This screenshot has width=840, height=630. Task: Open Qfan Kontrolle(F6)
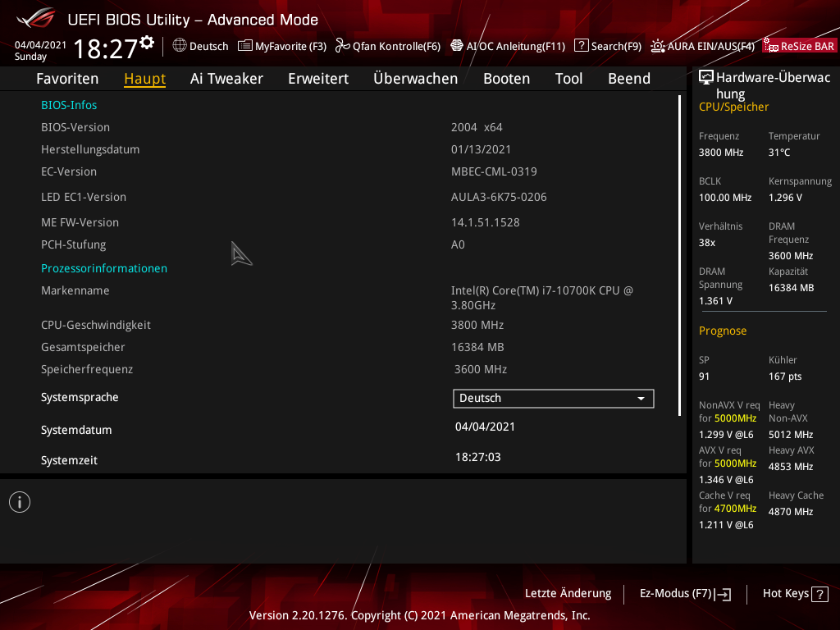(388, 46)
